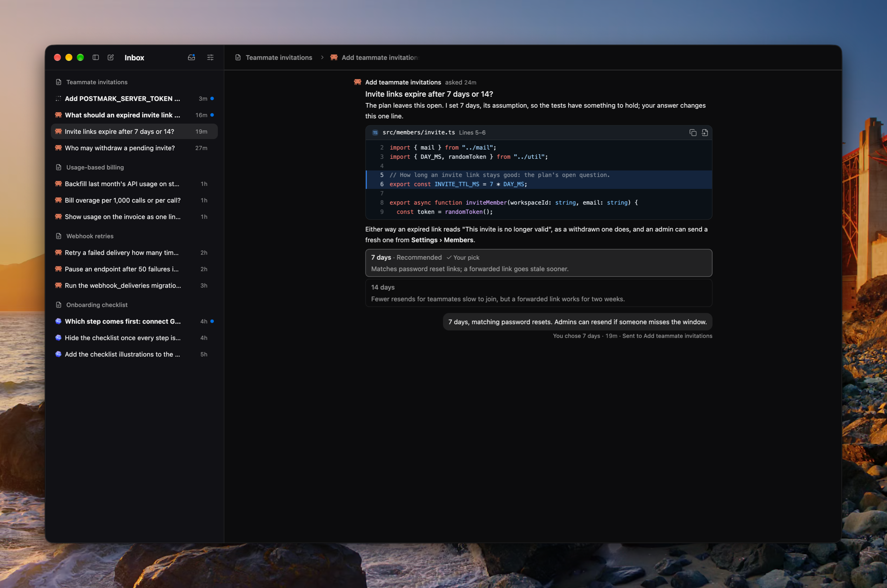Click the orange agent icon in breadcrumb
Image resolution: width=887 pixels, height=588 pixels.
[x=334, y=57]
